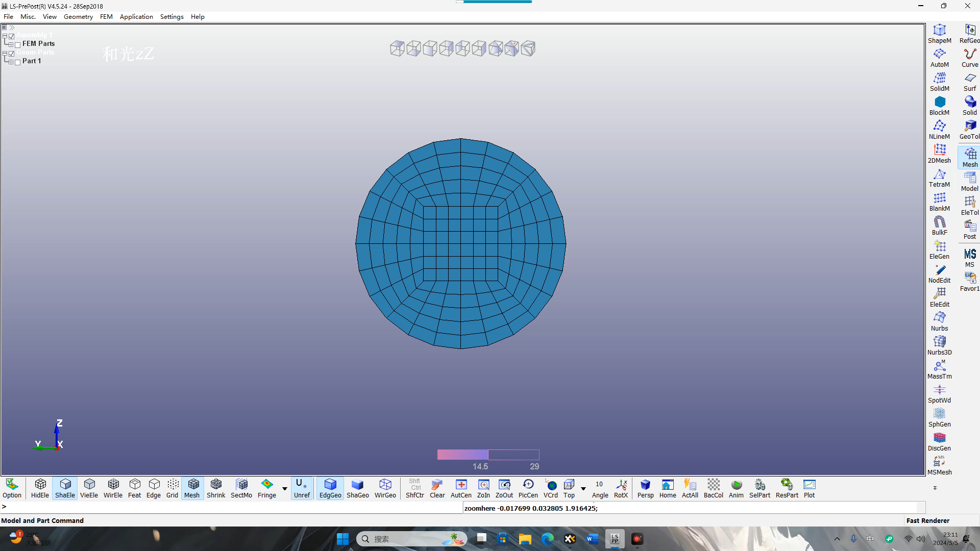The image size is (980, 551).
Task: Expand the FEM Parts tree node
Action: click(11, 45)
